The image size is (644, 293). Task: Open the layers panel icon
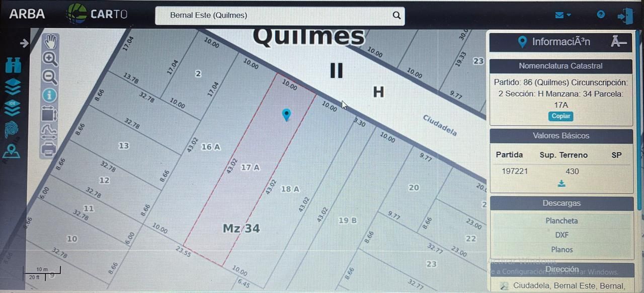13,86
